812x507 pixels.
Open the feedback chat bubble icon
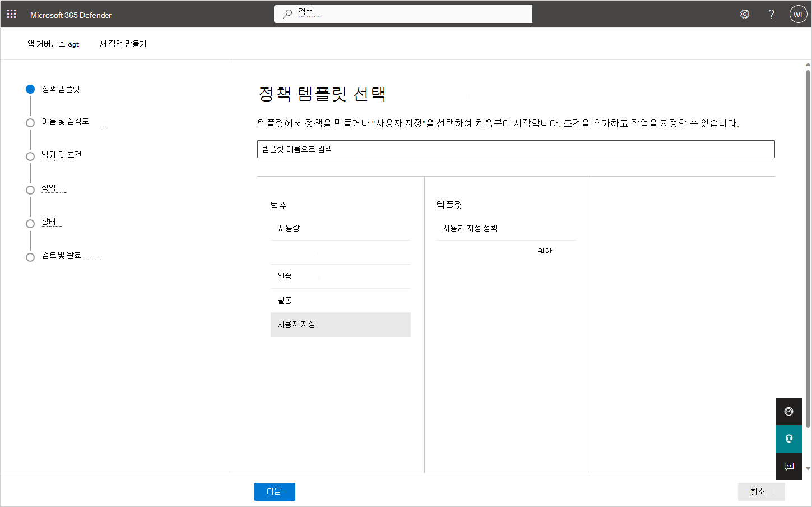(x=789, y=467)
